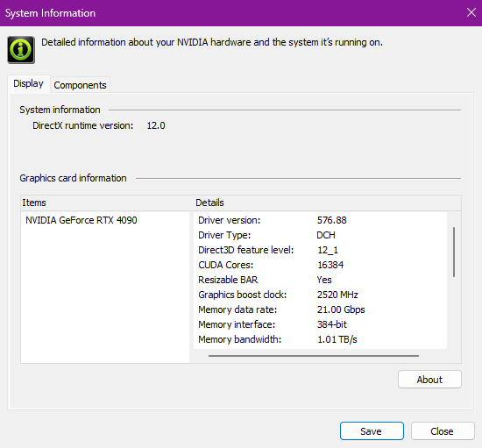Click Graphics boost clock label
This screenshot has width=482, height=448.
coord(242,295)
